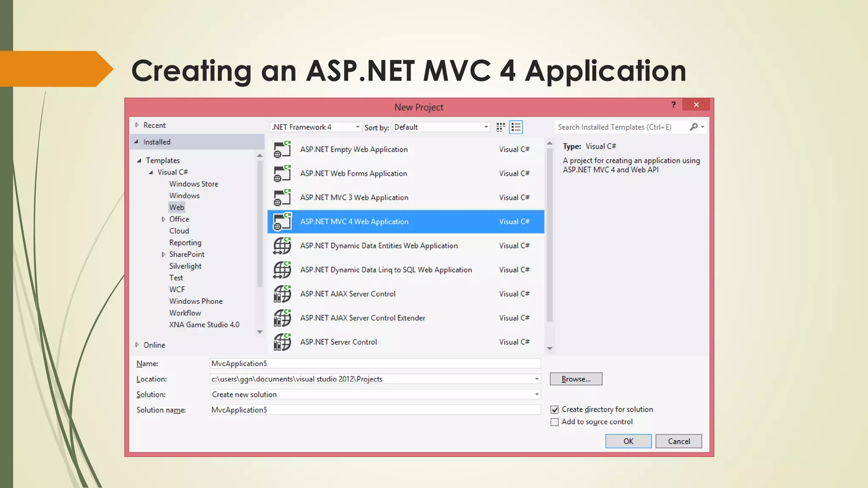Click the ASP.NET Web Forms Application icon
The height and width of the screenshot is (488, 868).
click(282, 174)
